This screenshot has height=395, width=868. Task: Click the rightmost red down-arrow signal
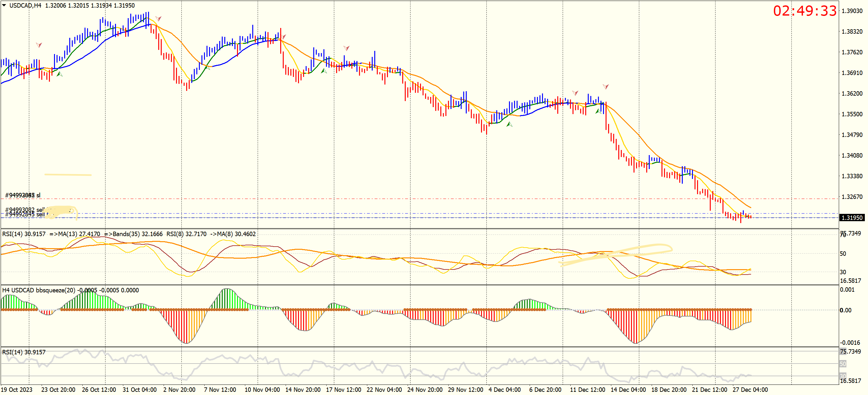pos(606,87)
